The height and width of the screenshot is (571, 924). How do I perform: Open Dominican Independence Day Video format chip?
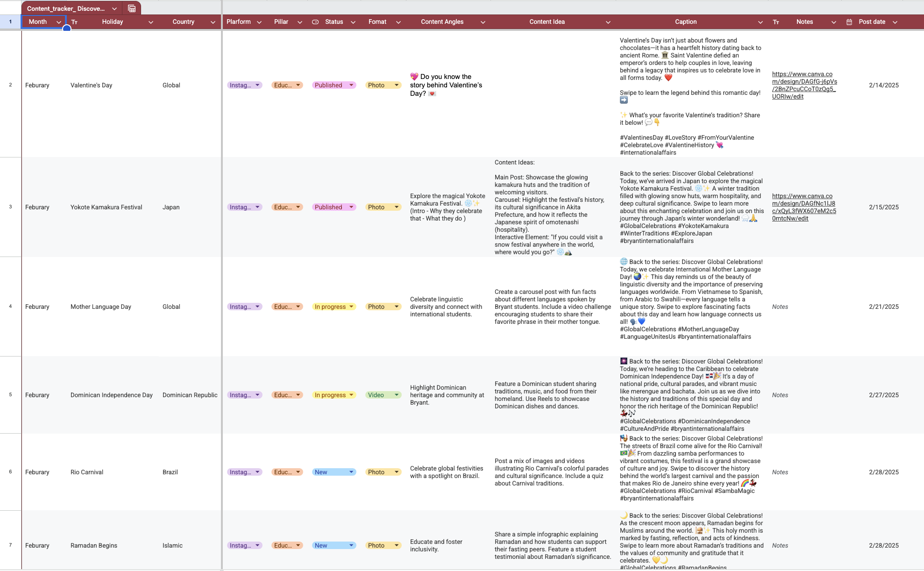tap(383, 395)
